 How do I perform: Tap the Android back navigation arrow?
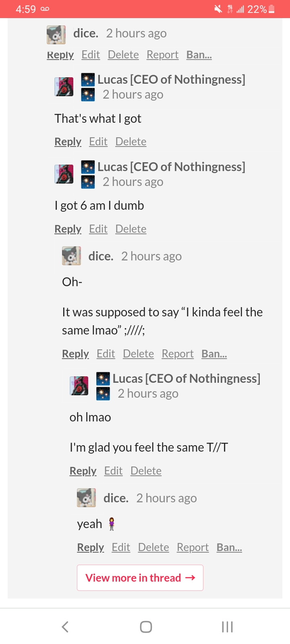(65, 627)
